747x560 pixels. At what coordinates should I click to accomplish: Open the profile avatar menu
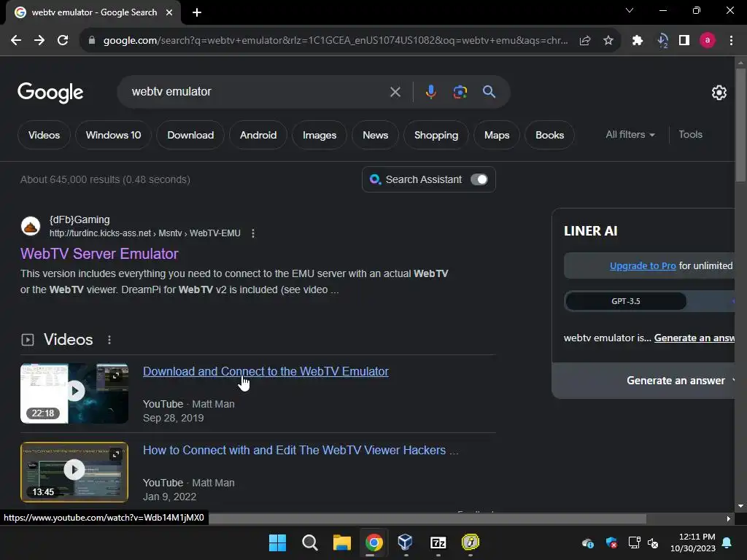click(x=708, y=41)
